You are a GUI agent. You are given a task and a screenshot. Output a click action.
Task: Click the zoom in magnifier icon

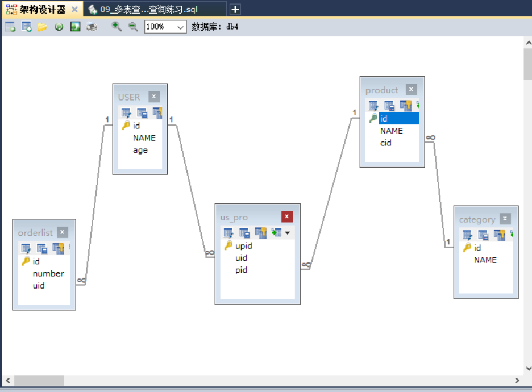pos(117,27)
